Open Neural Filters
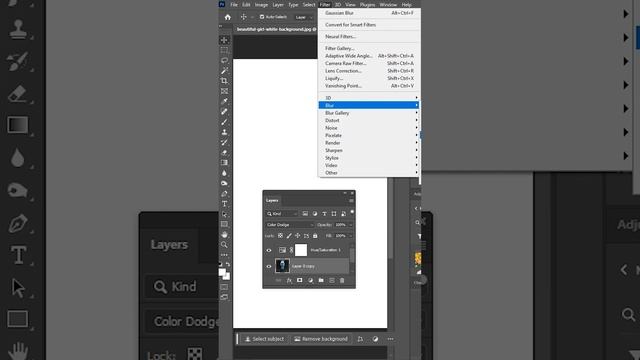The height and width of the screenshot is (360, 640). (369, 37)
